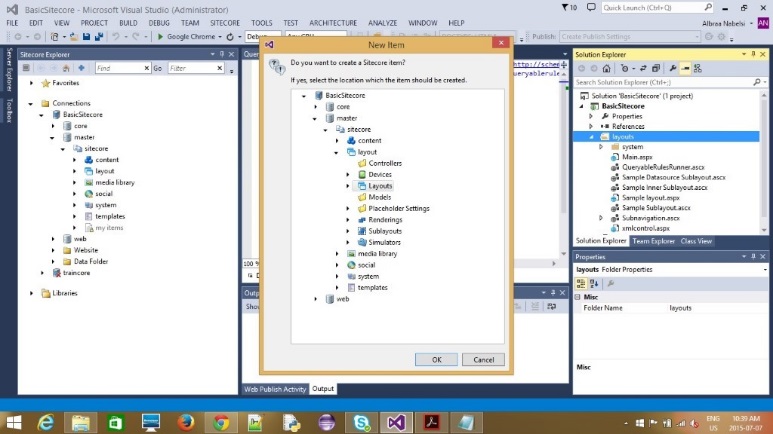
Task: Switch to Team Explorer tab
Action: pyautogui.click(x=653, y=241)
